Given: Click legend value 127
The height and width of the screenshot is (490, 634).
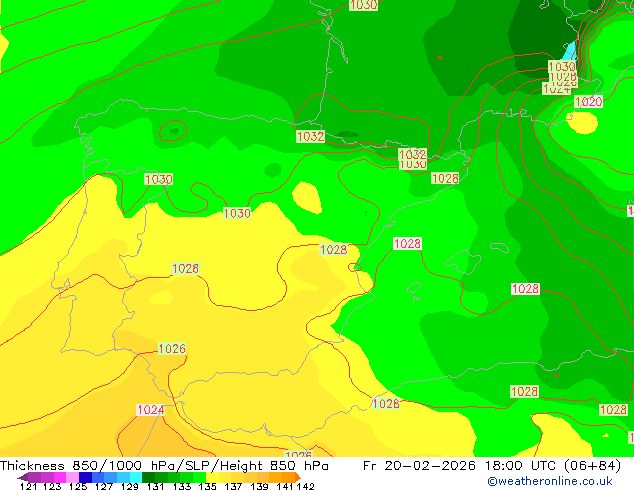Looking at the screenshot, I should [x=104, y=486].
